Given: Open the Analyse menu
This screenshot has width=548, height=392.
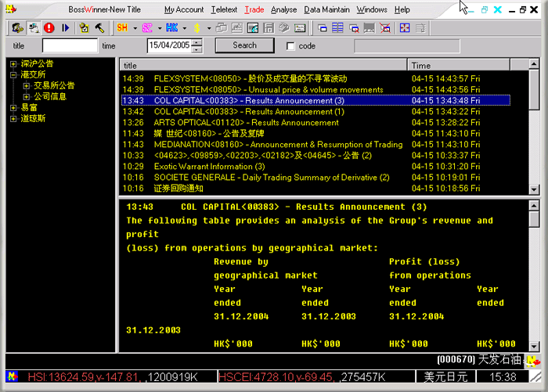Looking at the screenshot, I should 283,10.
